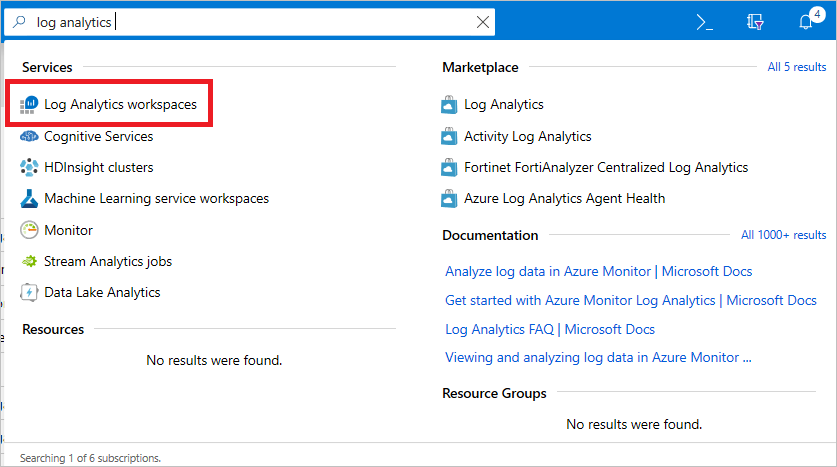Open Cloud Shell icon in top bar
This screenshot has height=467, width=837.
tap(705, 22)
